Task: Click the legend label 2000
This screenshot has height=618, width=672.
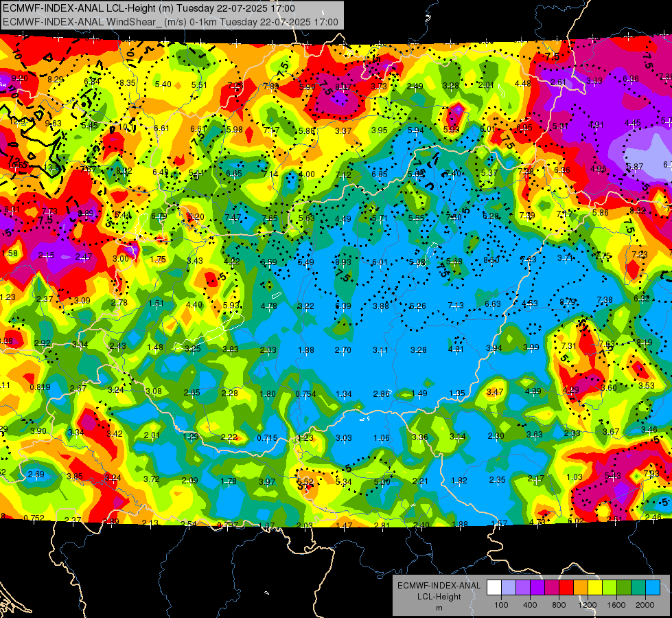Action: (x=645, y=605)
